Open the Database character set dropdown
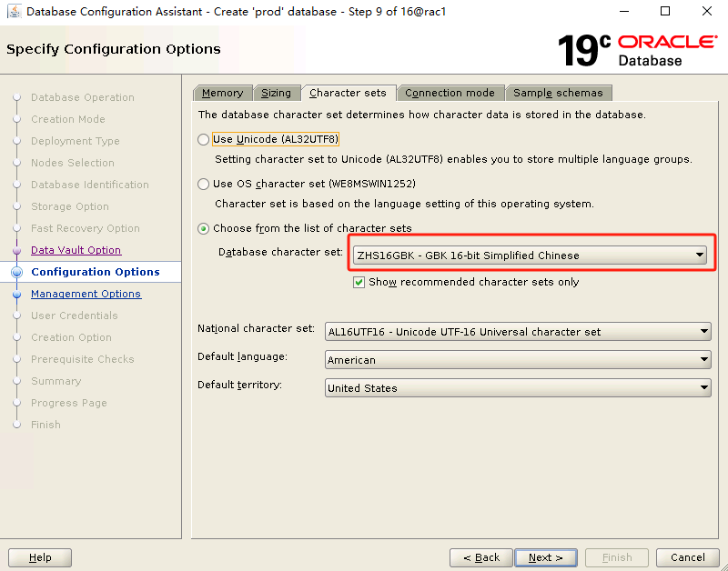Image resolution: width=728 pixels, height=571 pixels. point(530,255)
